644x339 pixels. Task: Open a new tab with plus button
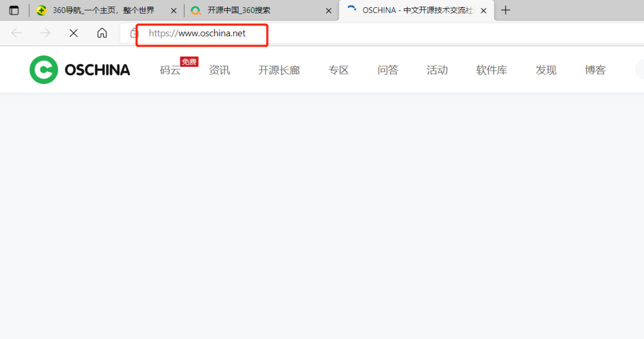pos(506,10)
